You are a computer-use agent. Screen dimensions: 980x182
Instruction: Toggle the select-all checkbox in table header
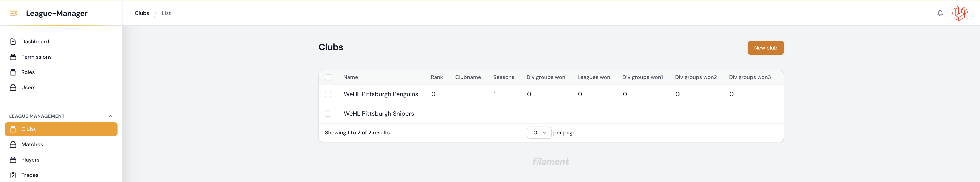(x=328, y=77)
